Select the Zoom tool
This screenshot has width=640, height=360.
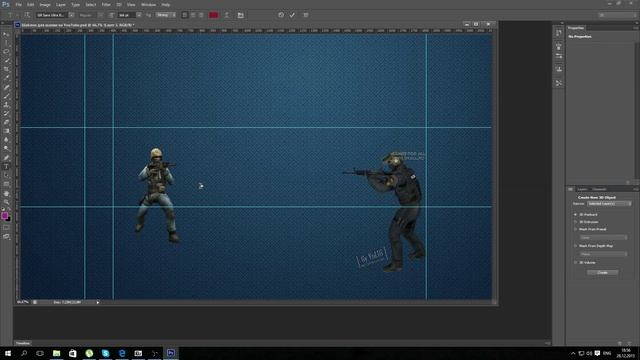click(6, 202)
